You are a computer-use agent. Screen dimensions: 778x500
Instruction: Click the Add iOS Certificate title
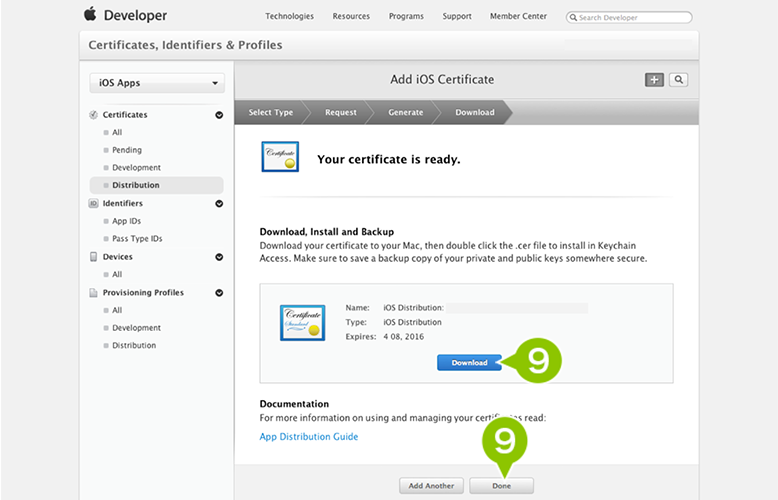(442, 79)
